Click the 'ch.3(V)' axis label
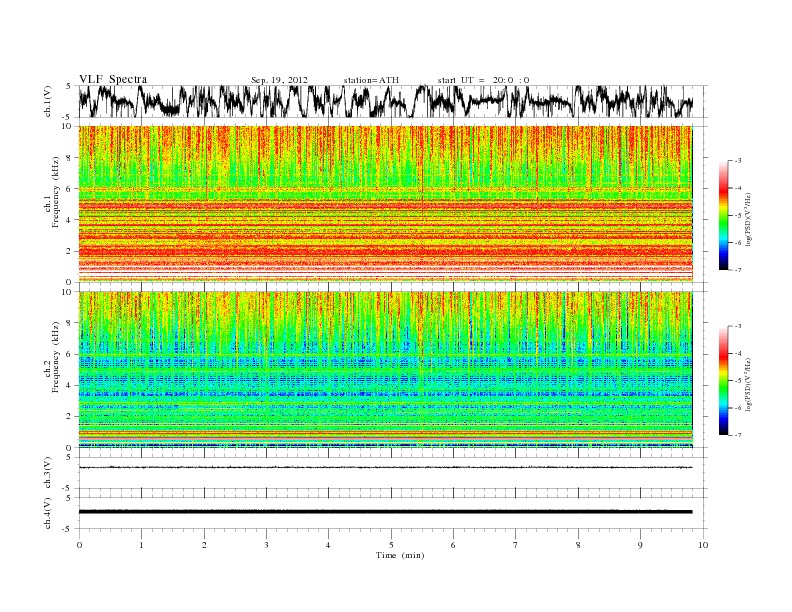Viewport: 792px width, 612px height. tap(47, 473)
